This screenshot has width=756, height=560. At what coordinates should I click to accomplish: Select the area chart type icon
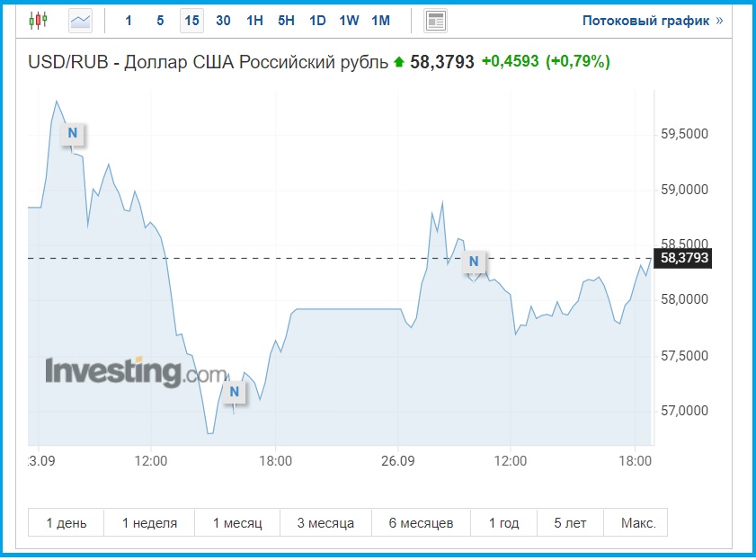[80, 20]
